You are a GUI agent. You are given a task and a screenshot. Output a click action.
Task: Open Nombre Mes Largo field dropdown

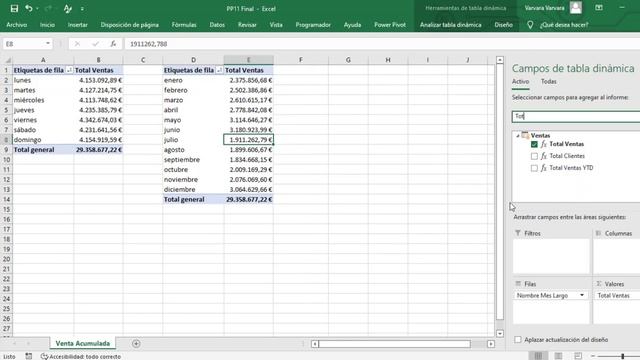coord(582,295)
